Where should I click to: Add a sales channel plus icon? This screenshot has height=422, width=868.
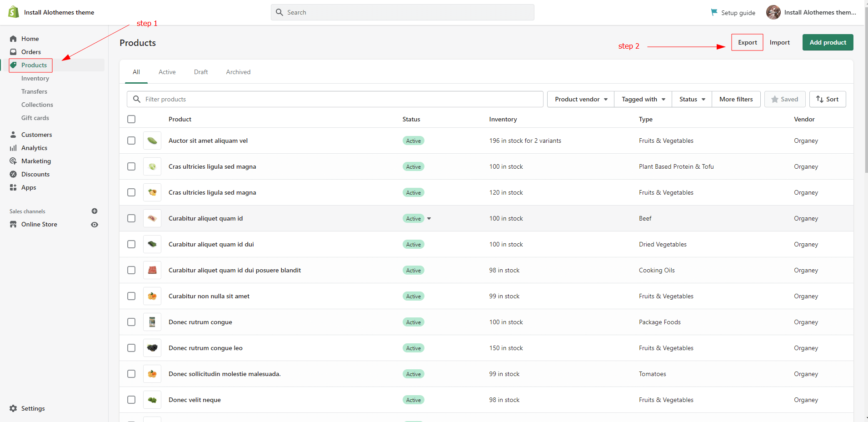[95, 211]
